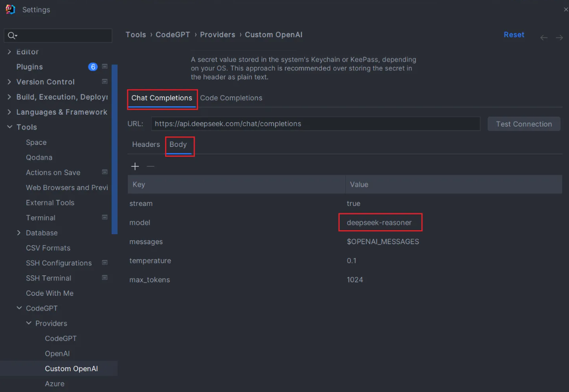Click the settings tree scrollbar

click(x=115, y=149)
